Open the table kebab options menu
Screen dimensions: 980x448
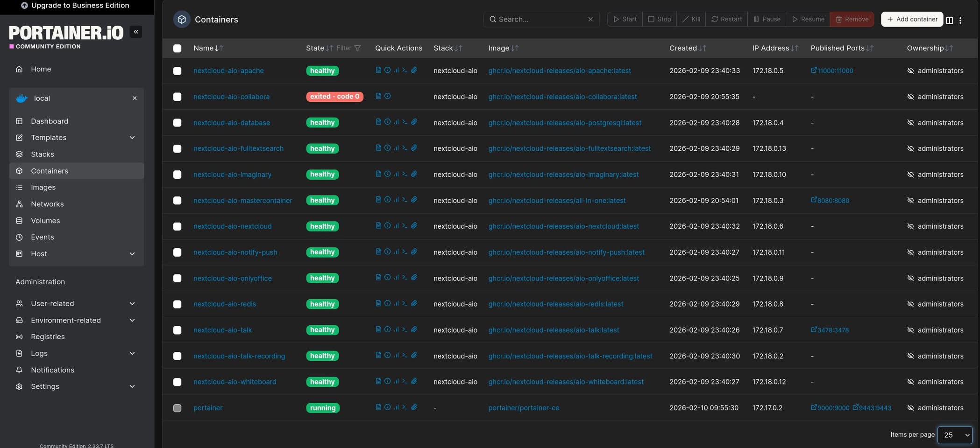(x=960, y=20)
